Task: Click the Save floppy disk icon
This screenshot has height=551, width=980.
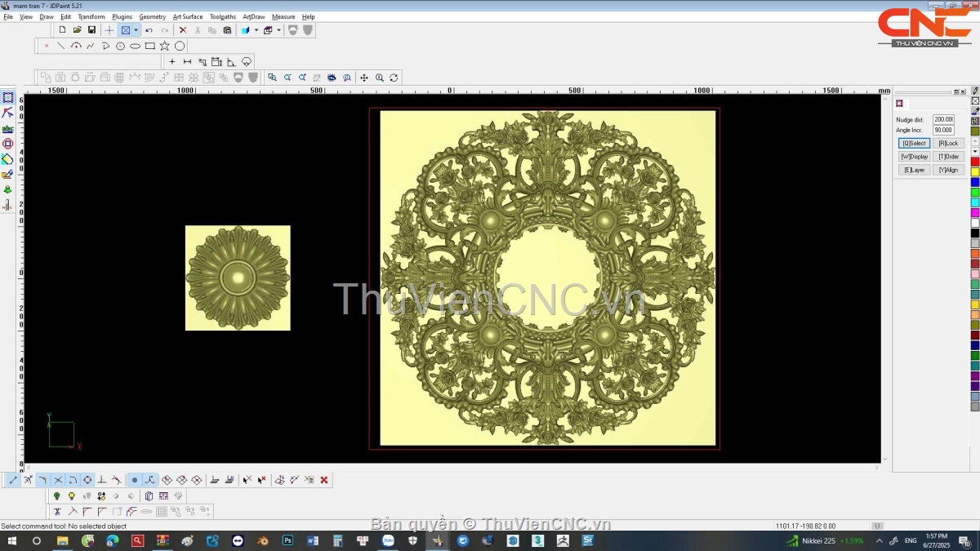Action: pos(91,30)
